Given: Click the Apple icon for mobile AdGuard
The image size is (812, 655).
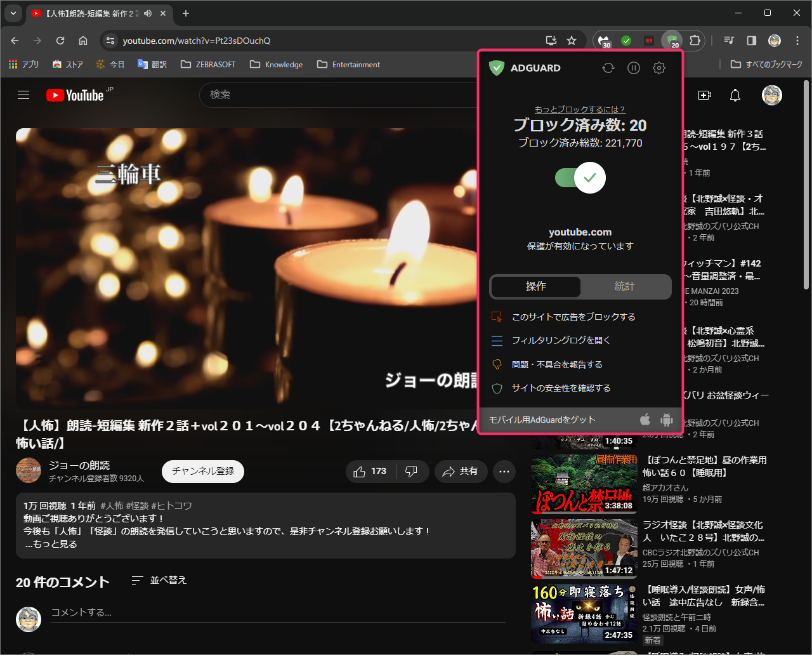Looking at the screenshot, I should [645, 420].
